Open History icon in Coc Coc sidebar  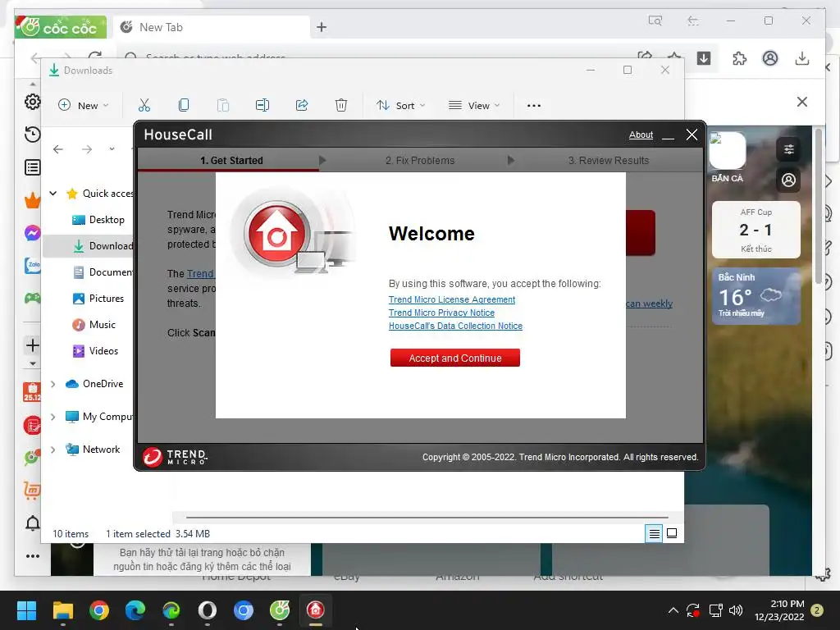(33, 135)
